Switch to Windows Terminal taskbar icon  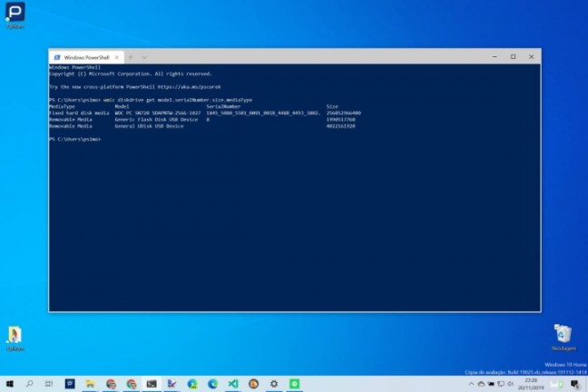(x=152, y=384)
